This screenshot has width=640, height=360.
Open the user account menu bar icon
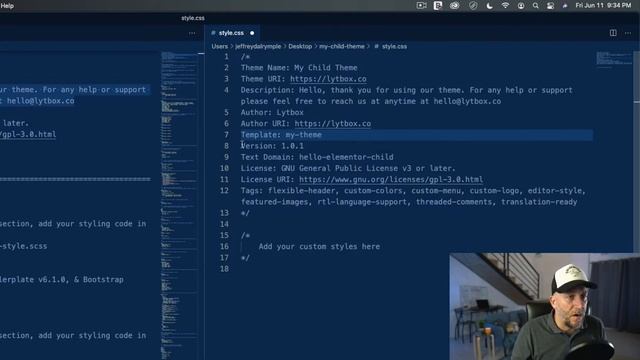tap(521, 6)
